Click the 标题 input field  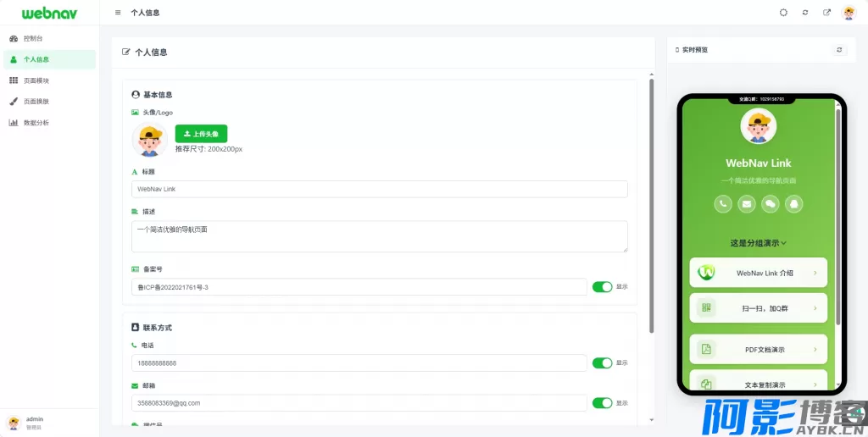[x=379, y=190]
